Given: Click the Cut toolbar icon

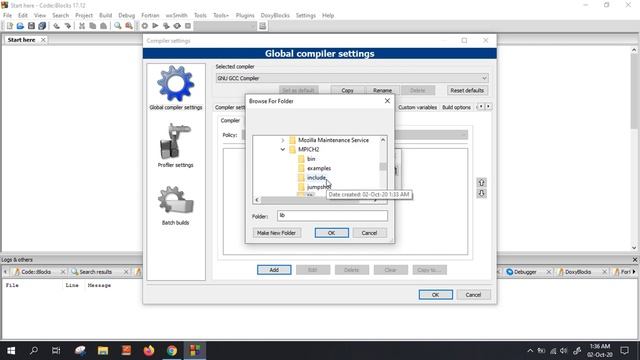Looking at the screenshot, I should (82, 26).
